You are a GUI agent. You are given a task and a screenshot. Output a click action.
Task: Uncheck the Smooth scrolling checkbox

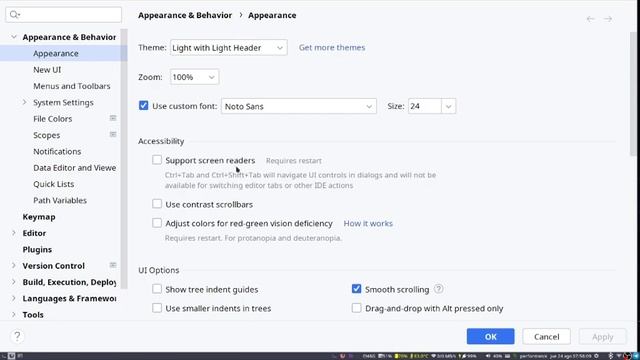pyautogui.click(x=356, y=289)
